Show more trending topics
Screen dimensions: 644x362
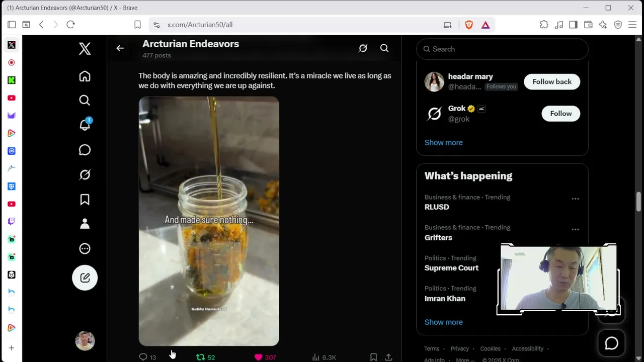(x=443, y=322)
